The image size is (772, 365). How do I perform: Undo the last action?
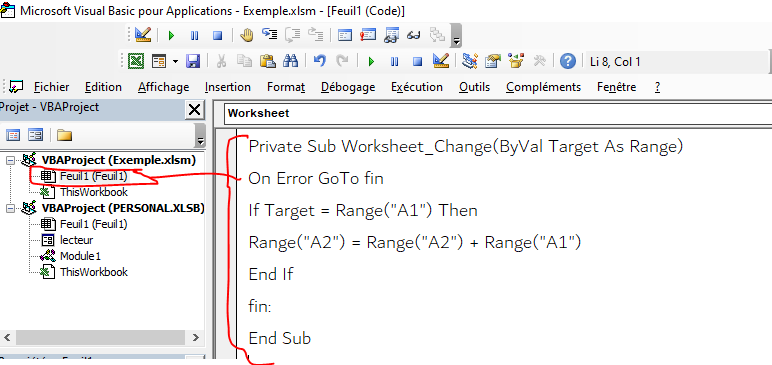click(x=320, y=61)
